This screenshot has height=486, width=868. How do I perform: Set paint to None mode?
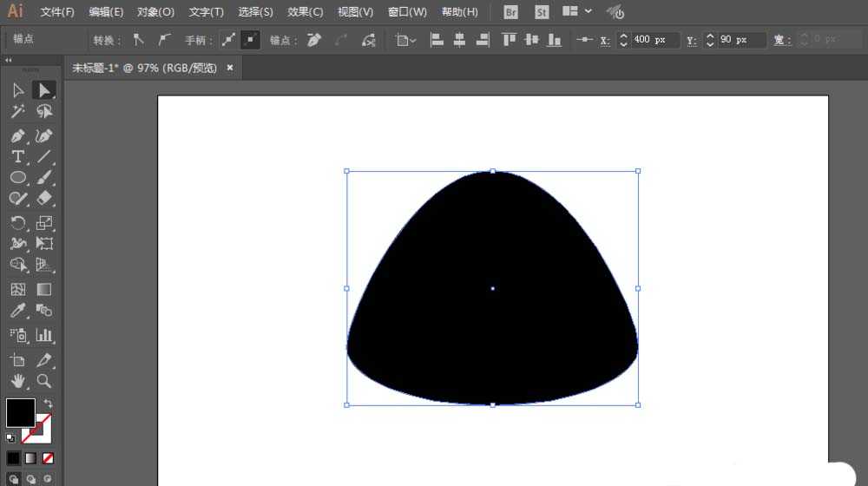pyautogui.click(x=48, y=457)
